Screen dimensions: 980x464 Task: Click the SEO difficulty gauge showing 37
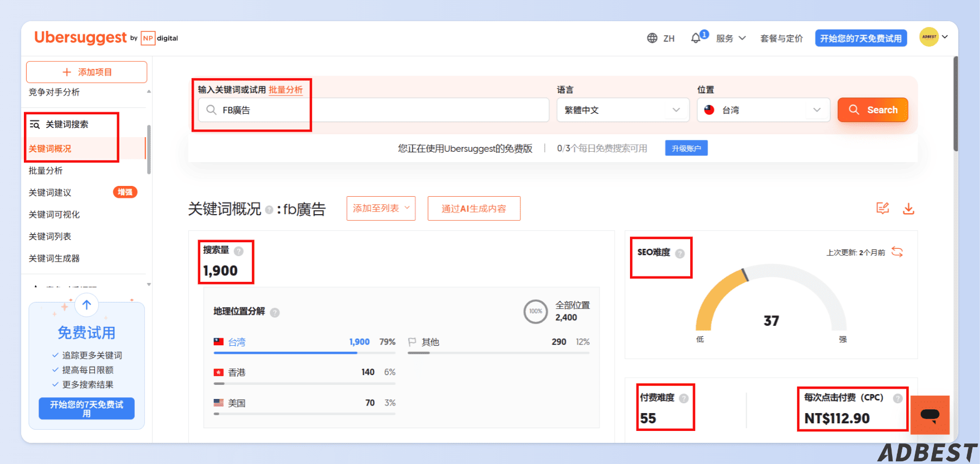click(x=771, y=298)
